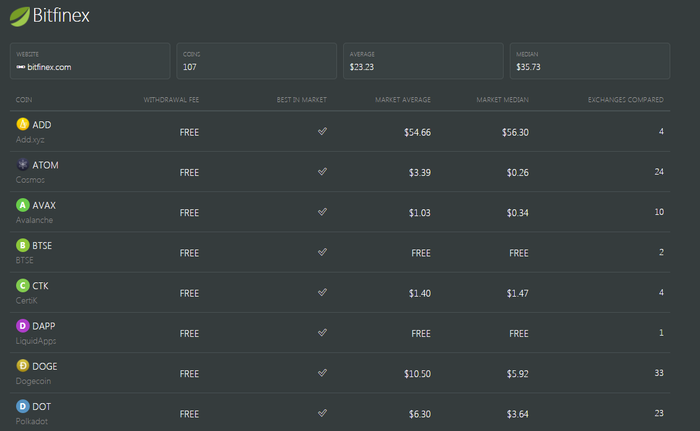Click the AVAX green coin icon
Viewport: 700px width, 431px height.
(x=23, y=205)
